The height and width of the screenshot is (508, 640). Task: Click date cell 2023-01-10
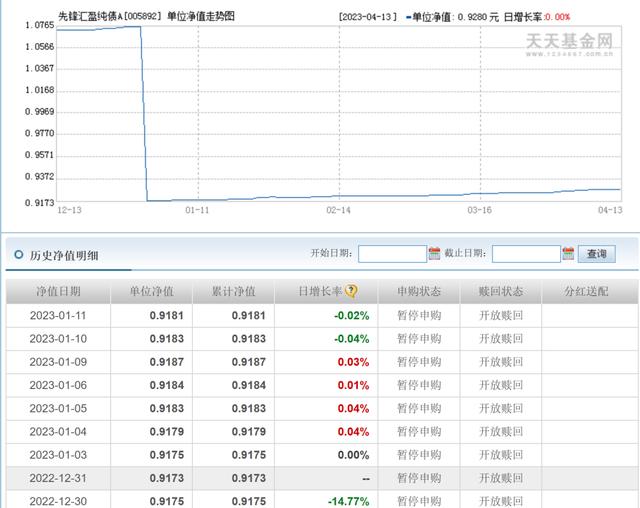[x=58, y=339]
